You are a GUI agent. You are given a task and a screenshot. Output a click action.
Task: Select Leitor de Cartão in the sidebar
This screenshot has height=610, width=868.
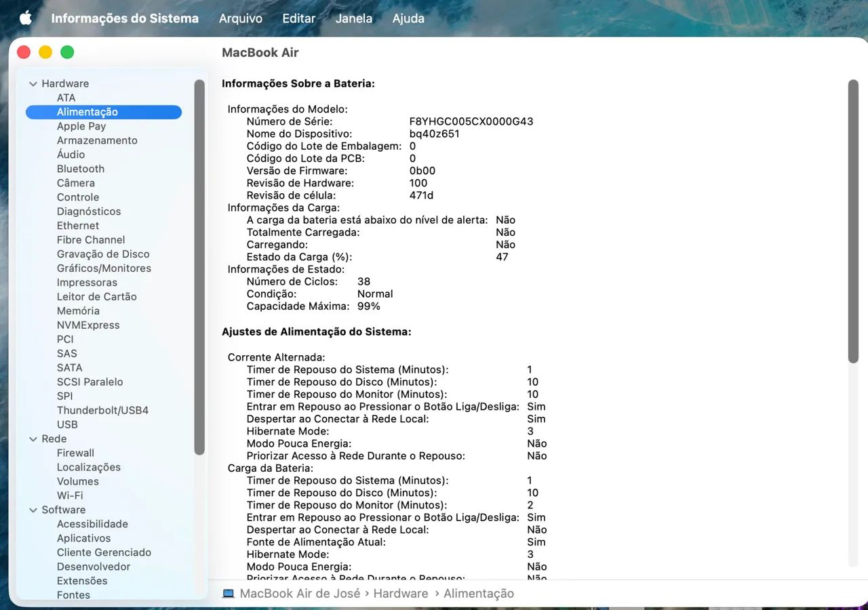point(97,297)
